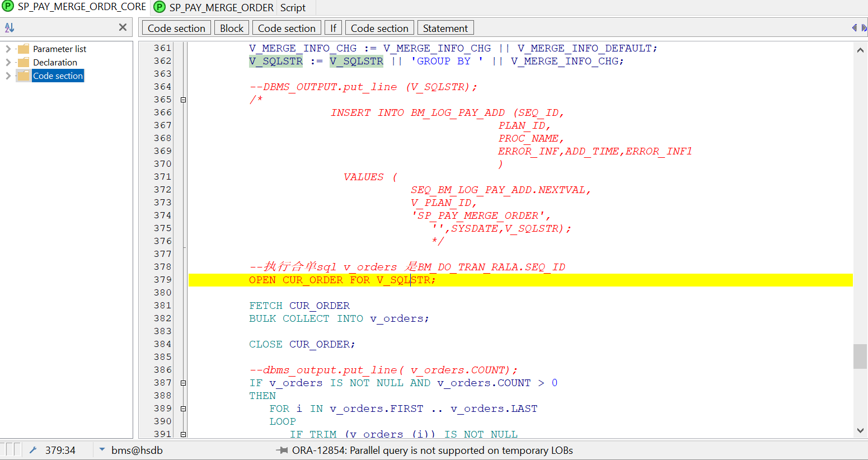Viewport: 868px width, 460px height.
Task: Close the code contents side panel
Action: pos(123,27)
